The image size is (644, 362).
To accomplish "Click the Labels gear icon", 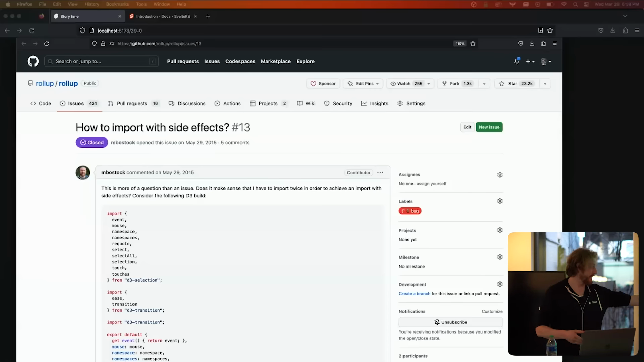I will [500, 201].
